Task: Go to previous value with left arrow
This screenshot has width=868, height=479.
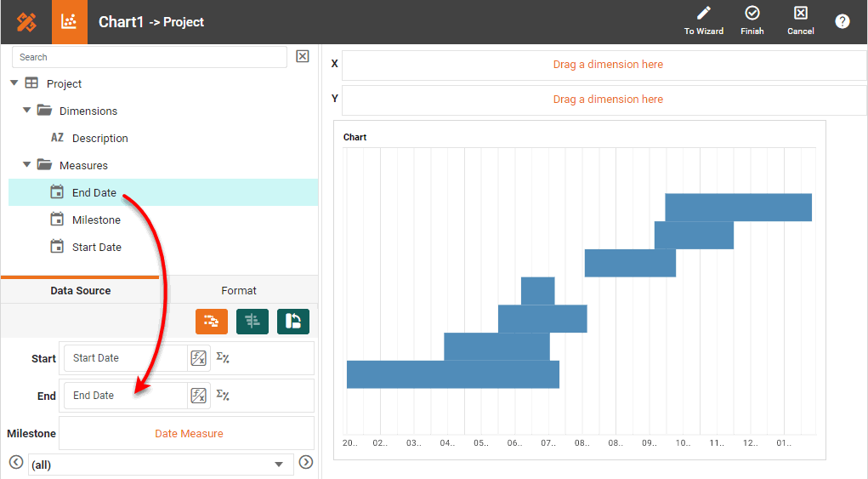Action: click(15, 463)
